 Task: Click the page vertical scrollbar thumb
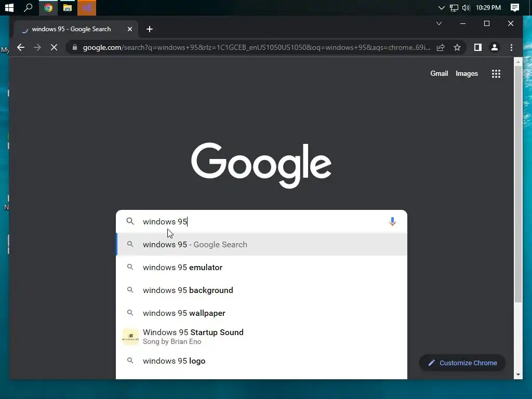pos(518,184)
